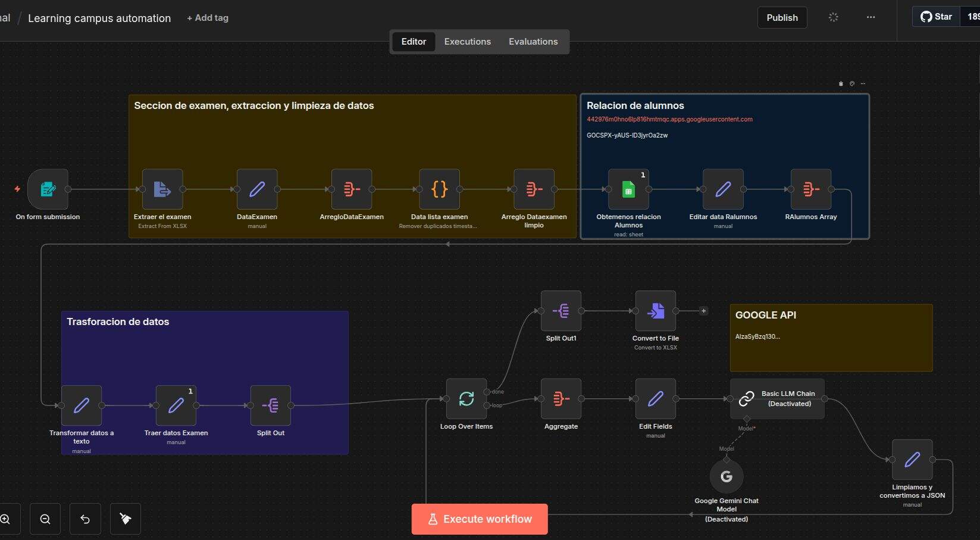Select the Split Out1 node
Image resolution: width=980 pixels, height=540 pixels.
coord(561,311)
